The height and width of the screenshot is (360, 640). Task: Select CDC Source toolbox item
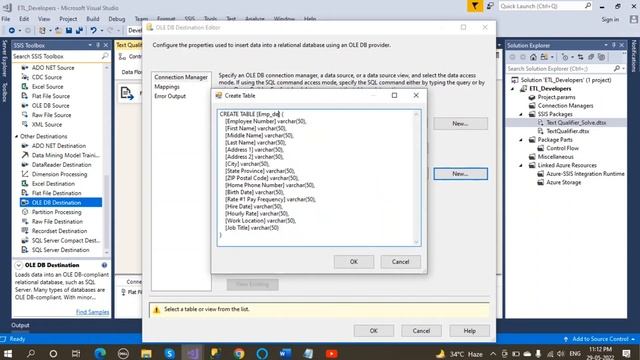tap(47, 77)
